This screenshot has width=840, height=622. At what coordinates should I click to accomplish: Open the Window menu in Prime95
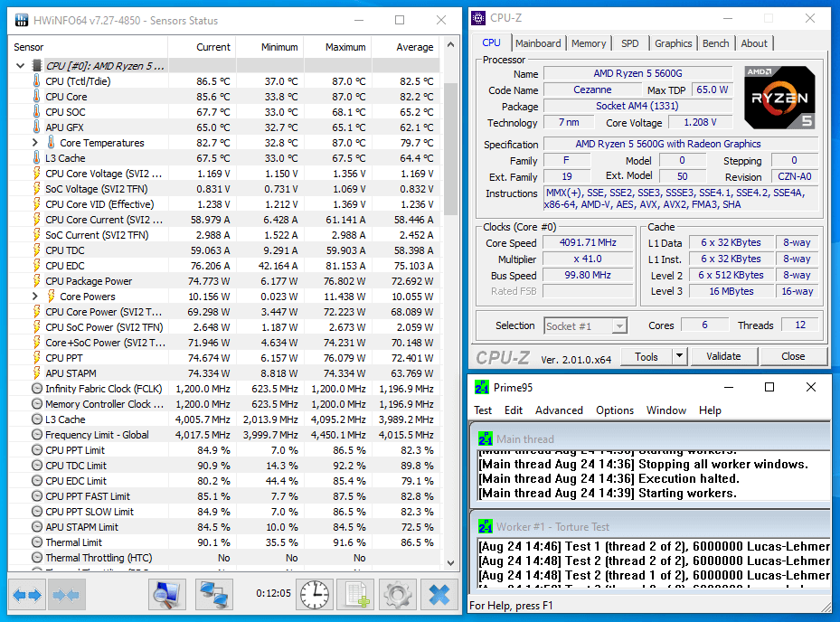665,410
